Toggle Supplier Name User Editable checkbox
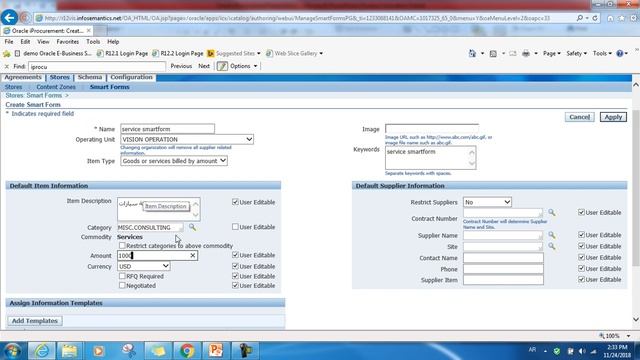 (x=581, y=235)
